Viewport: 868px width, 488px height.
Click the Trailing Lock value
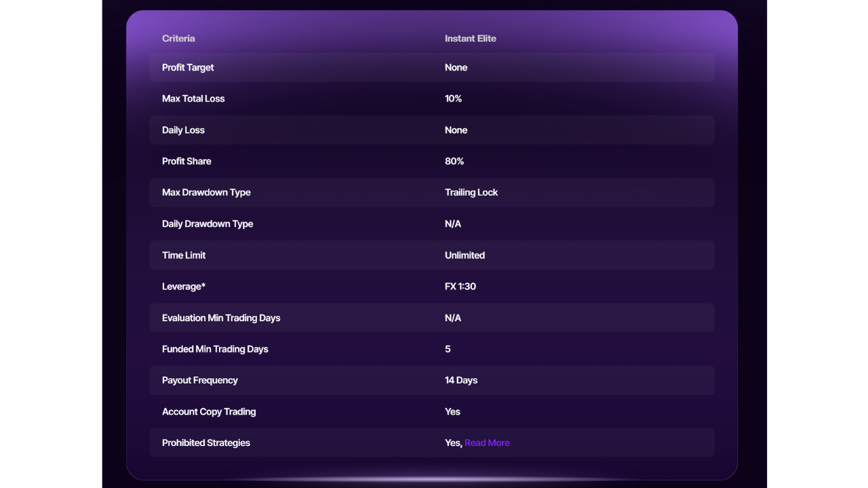471,192
